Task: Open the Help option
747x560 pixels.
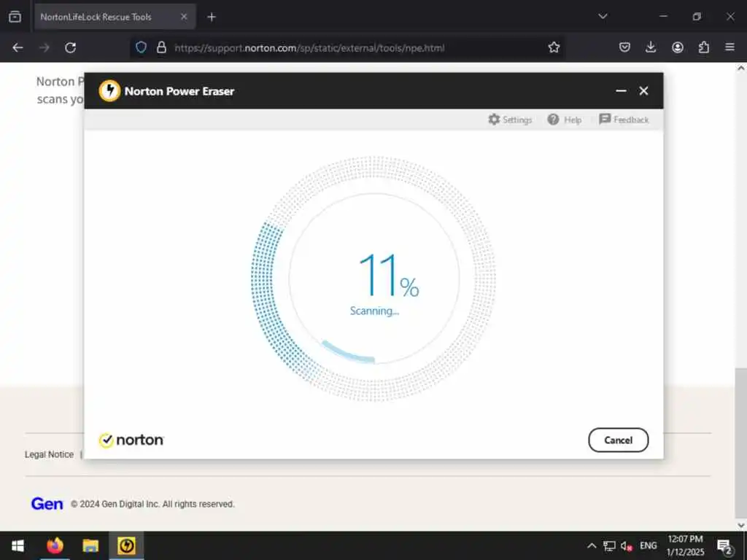Action: click(x=564, y=120)
